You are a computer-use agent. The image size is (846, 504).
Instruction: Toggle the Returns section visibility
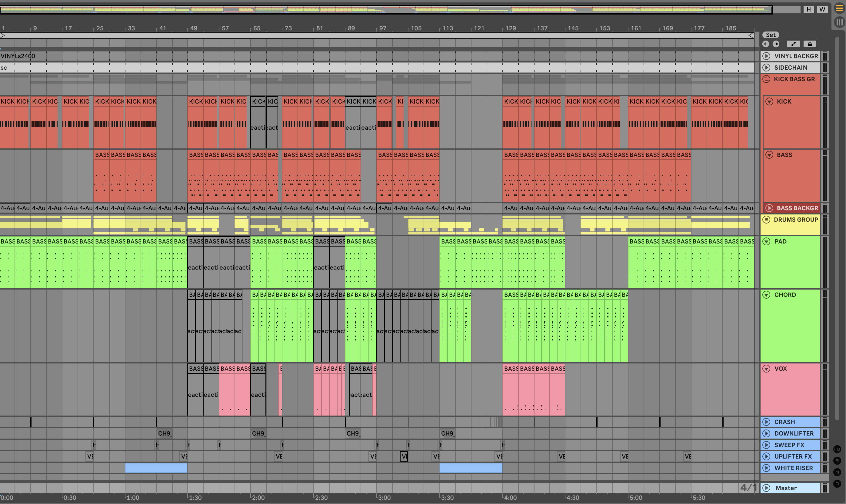[837, 460]
